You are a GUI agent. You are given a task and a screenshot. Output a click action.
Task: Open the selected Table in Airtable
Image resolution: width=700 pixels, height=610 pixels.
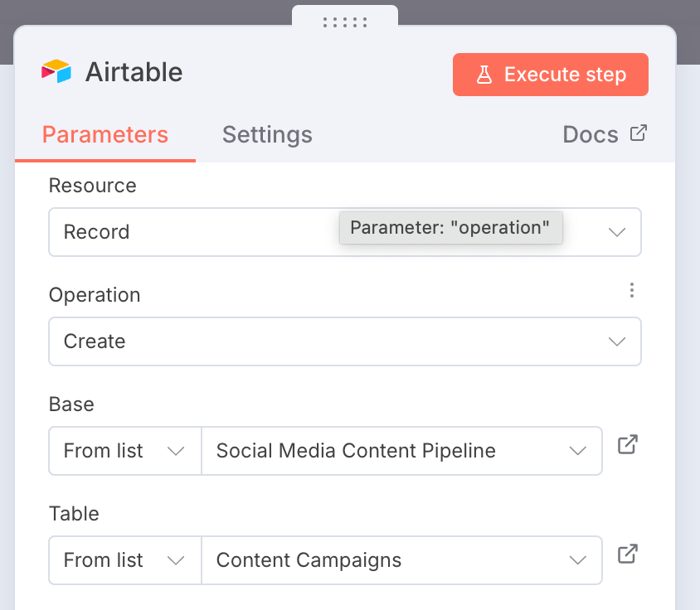tap(628, 554)
